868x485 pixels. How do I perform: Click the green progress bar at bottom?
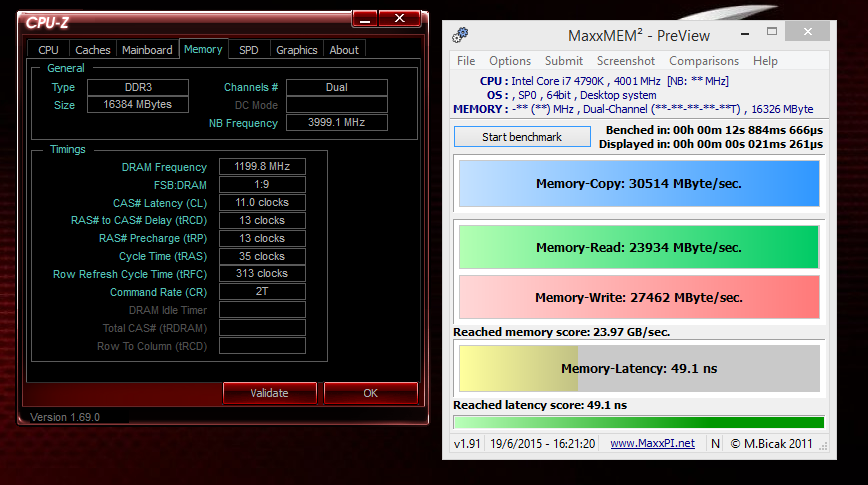pyautogui.click(x=639, y=422)
